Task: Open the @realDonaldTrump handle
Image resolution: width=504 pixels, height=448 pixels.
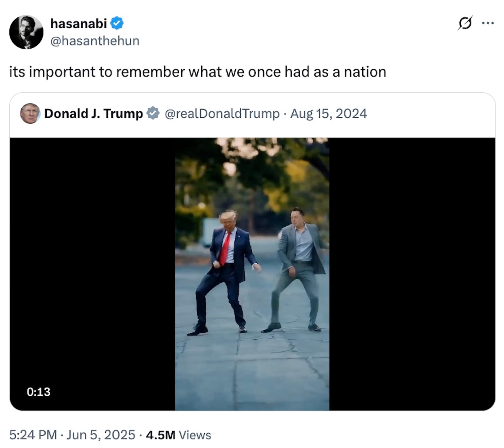Action: pos(222,113)
